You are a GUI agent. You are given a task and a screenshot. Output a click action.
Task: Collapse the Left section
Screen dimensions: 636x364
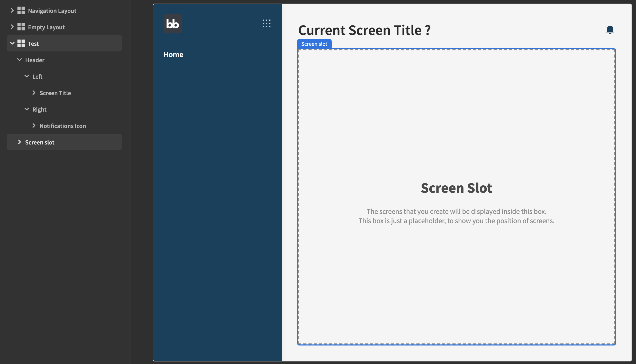coord(27,76)
